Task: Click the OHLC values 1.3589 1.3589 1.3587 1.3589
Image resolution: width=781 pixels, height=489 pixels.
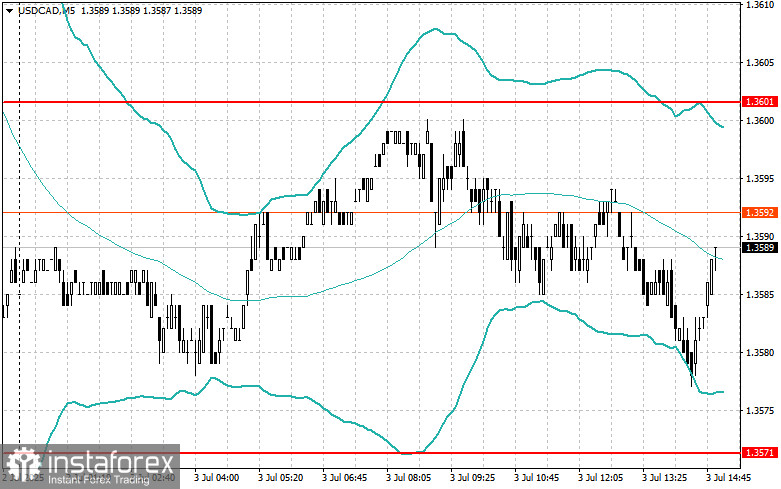Action: [141, 10]
